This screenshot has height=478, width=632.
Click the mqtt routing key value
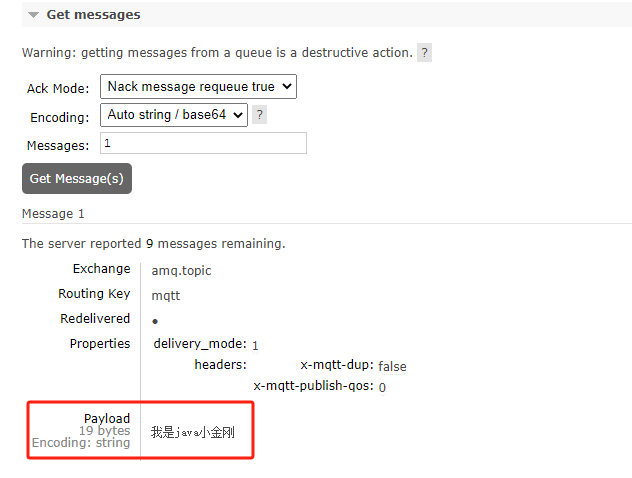point(166,295)
